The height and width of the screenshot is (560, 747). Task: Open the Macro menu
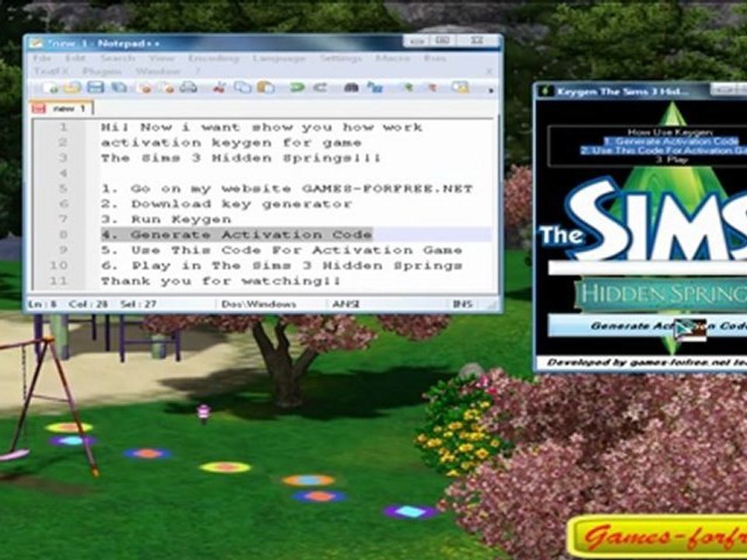coord(392,58)
